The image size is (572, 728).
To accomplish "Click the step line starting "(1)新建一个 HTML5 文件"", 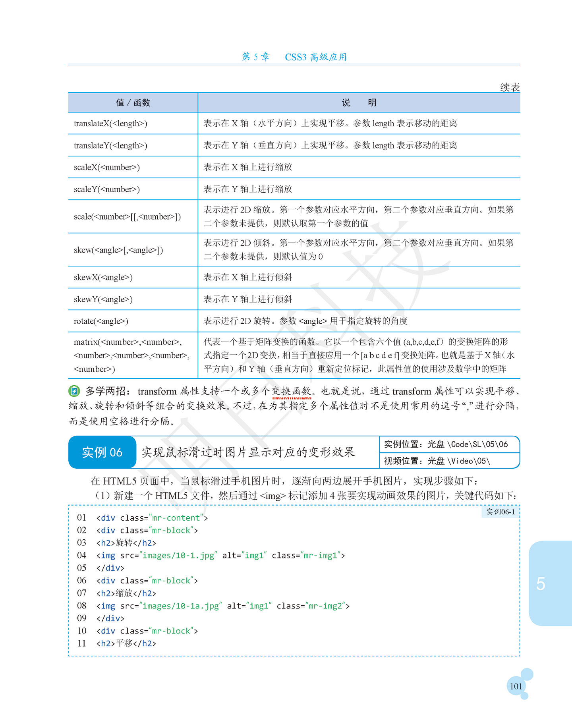I will point(305,496).
